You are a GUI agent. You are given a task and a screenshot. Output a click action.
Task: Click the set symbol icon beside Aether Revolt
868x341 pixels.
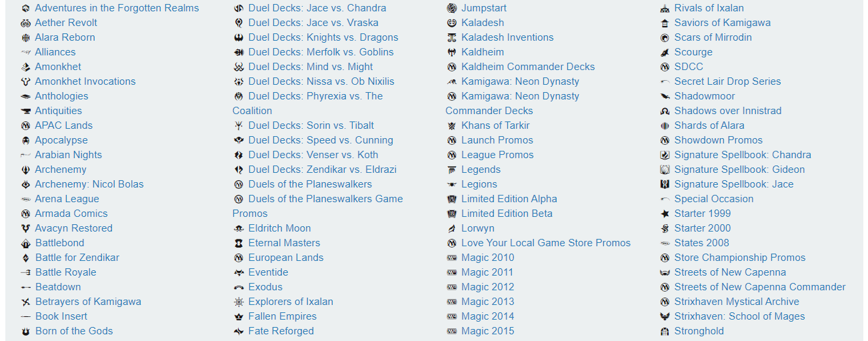25,23
